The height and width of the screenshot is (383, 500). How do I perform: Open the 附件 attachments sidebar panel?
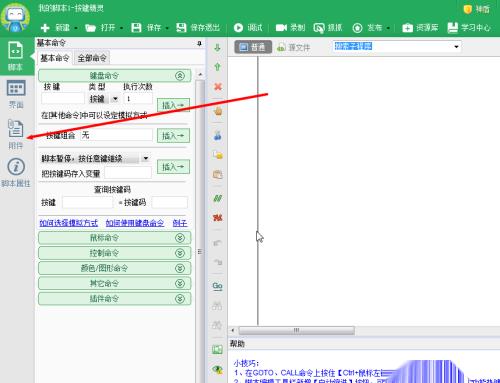pyautogui.click(x=16, y=134)
